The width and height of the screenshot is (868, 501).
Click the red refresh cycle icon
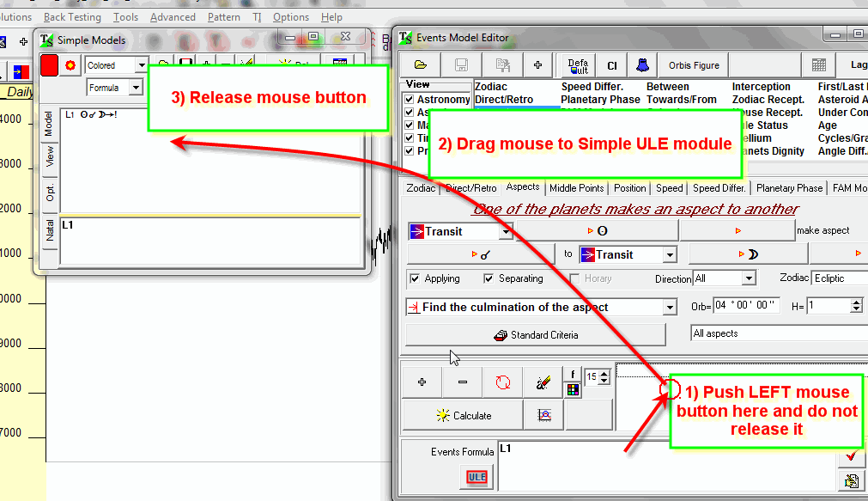503,382
